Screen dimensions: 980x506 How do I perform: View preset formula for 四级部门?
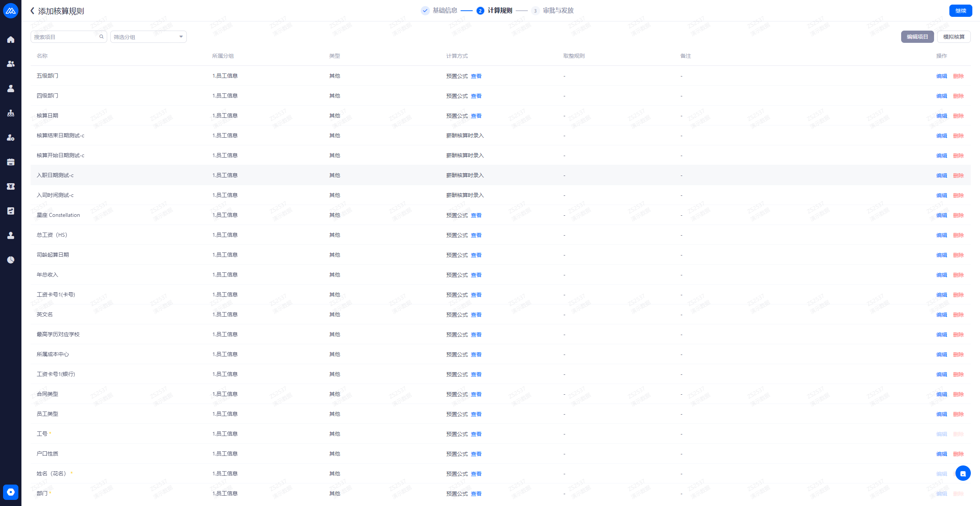(x=476, y=96)
